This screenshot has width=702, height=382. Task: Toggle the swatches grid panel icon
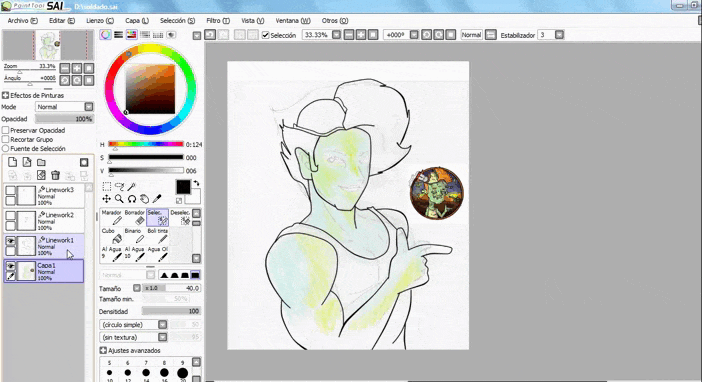pyautogui.click(x=158, y=35)
